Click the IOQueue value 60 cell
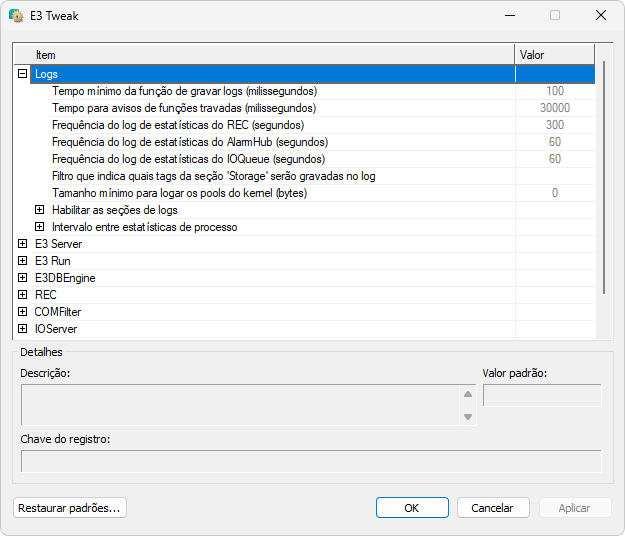Screen dimensions: 625x536 point(555,159)
